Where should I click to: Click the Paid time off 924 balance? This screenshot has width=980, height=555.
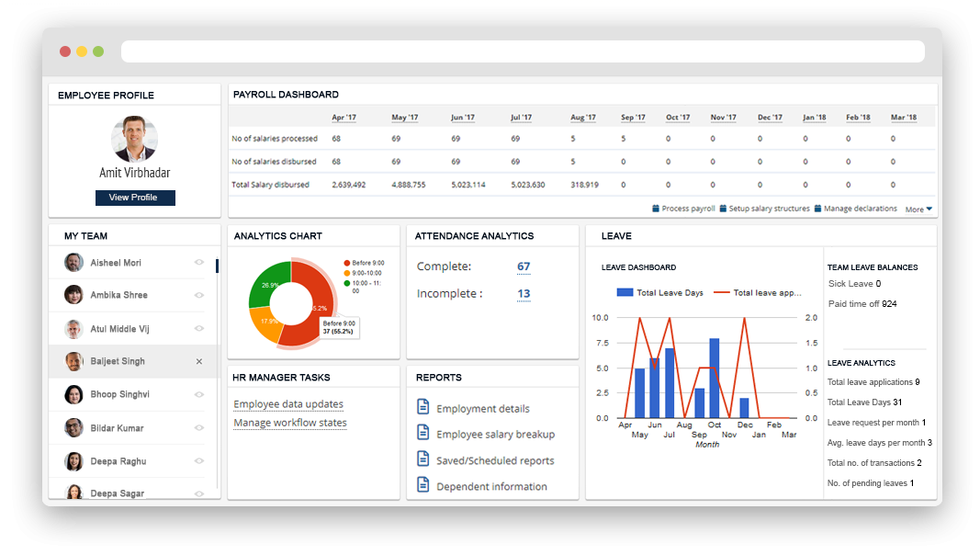point(862,304)
